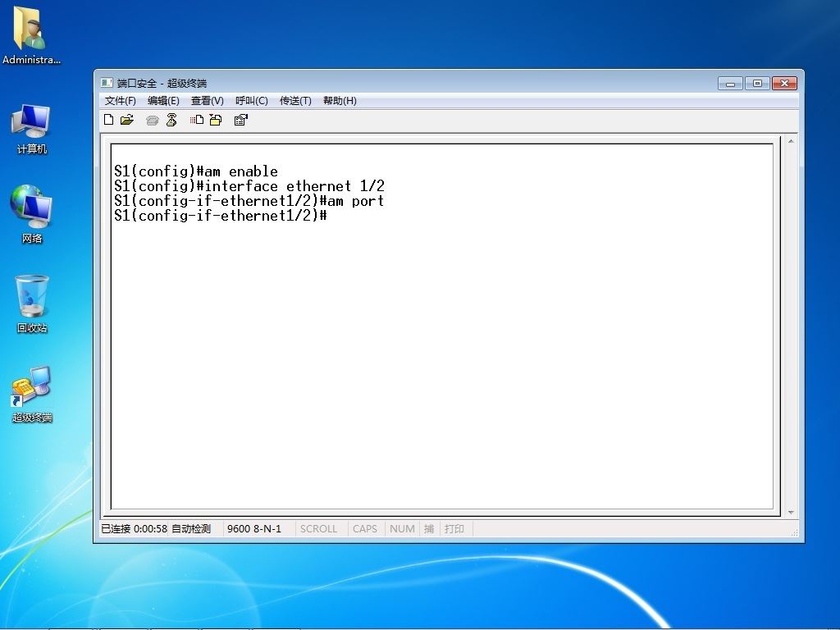Open the 文件(F) menu
840x630 pixels.
tap(121, 101)
